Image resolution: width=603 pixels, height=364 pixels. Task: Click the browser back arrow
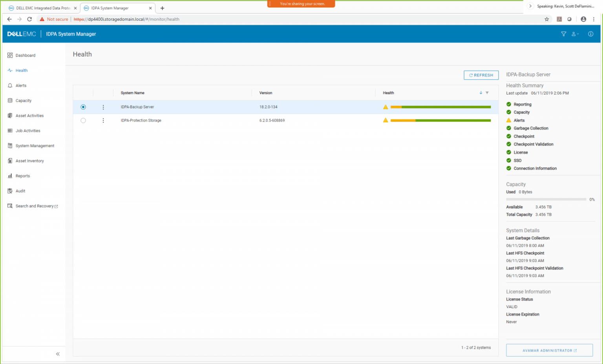tap(9, 19)
